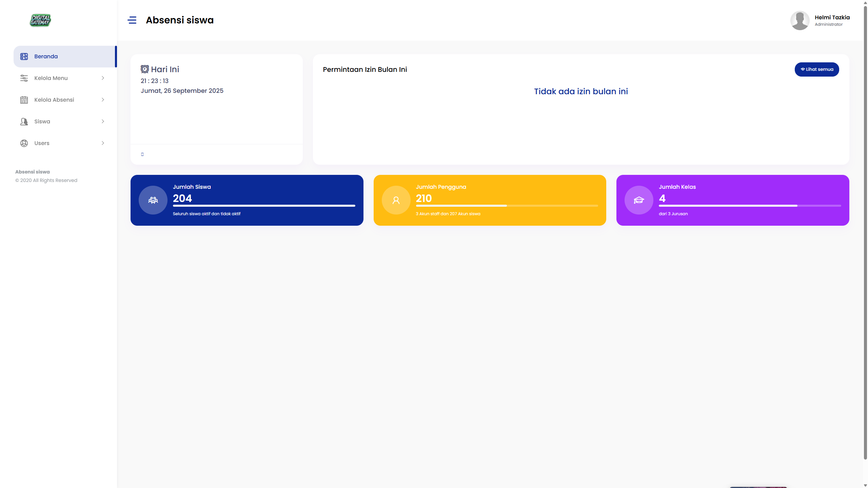Toggle the hamburger sidebar menu icon
The width and height of the screenshot is (868, 488).
tap(132, 20)
